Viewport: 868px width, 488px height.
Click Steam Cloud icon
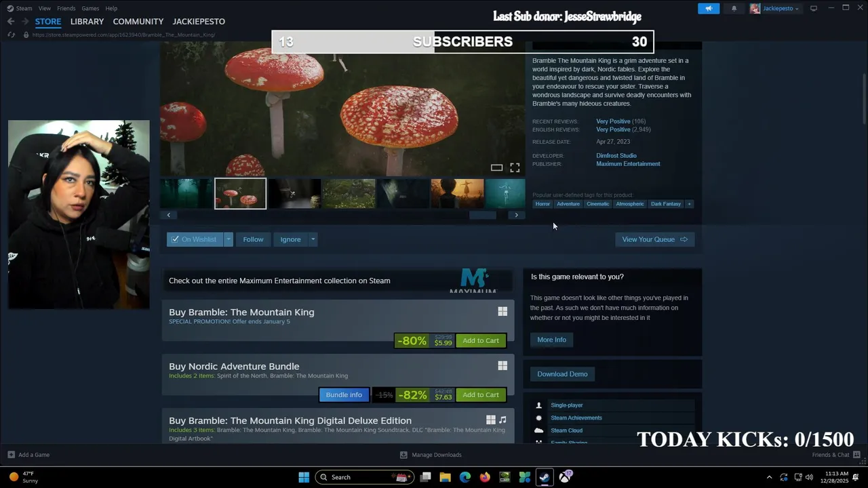[538, 430]
